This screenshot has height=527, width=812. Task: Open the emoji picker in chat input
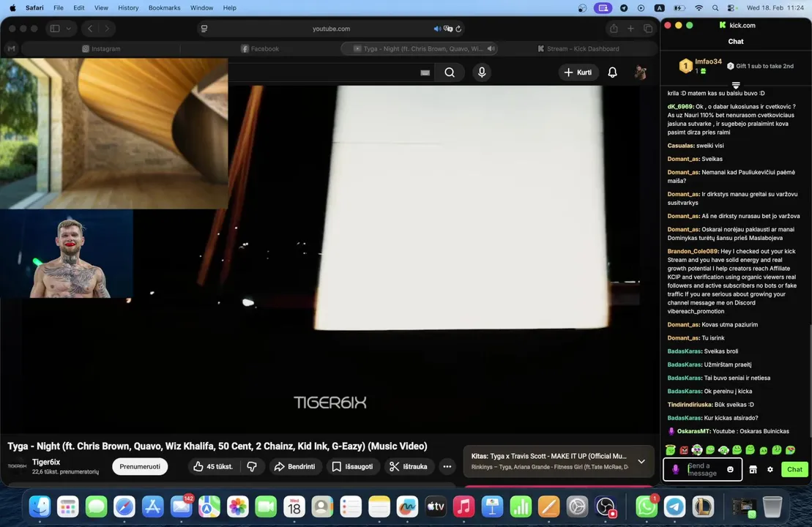[x=730, y=469]
